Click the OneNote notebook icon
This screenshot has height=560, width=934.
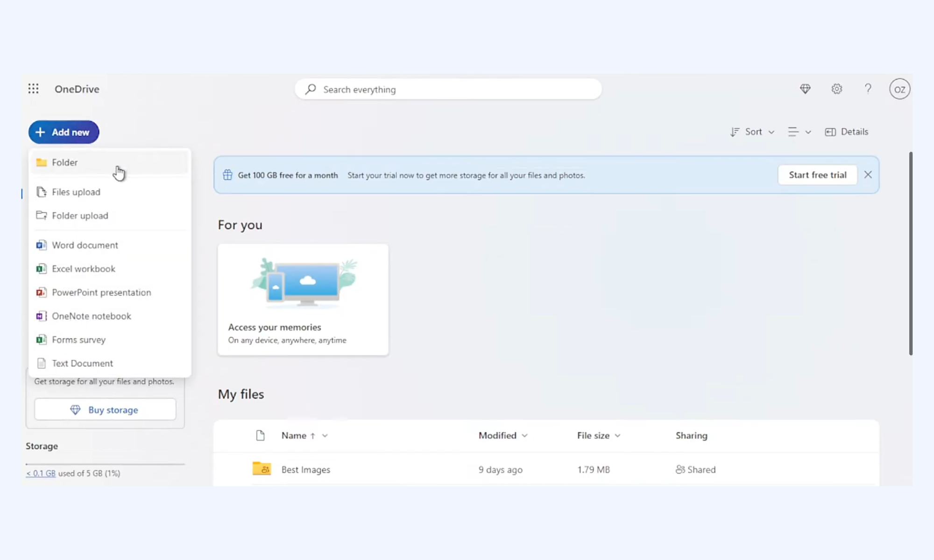42,316
